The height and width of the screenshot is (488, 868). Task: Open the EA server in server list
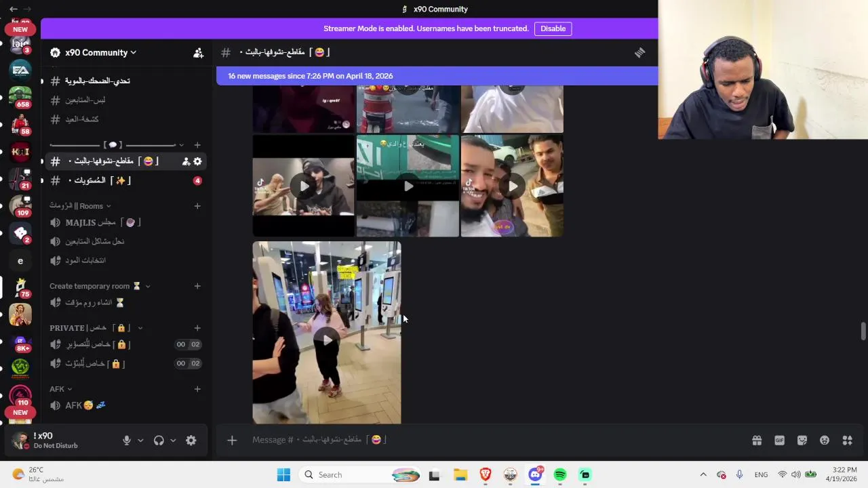(x=20, y=70)
